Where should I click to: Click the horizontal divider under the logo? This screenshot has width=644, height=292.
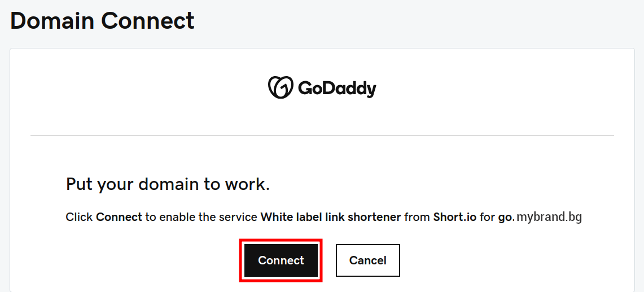pos(322,135)
